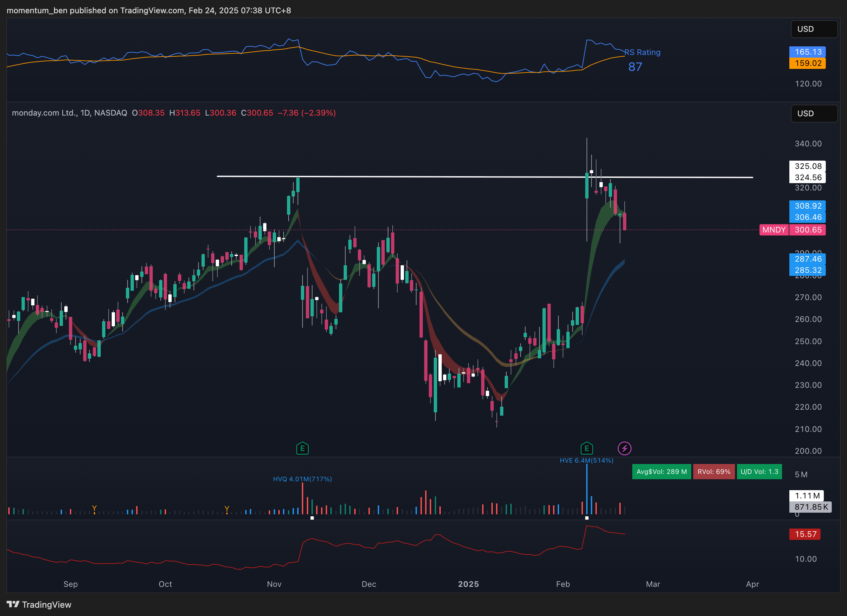
Task: Click white square marker below February volume spike
Action: 587,518
